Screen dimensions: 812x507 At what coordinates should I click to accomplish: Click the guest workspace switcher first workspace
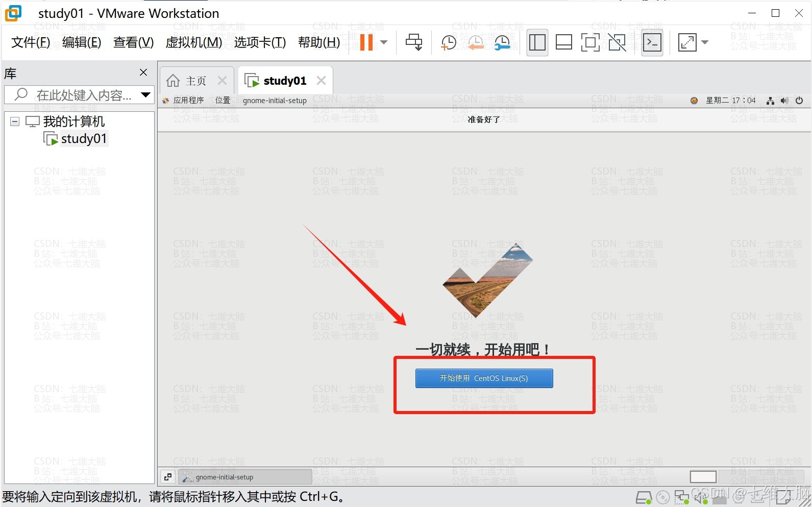[x=703, y=477]
